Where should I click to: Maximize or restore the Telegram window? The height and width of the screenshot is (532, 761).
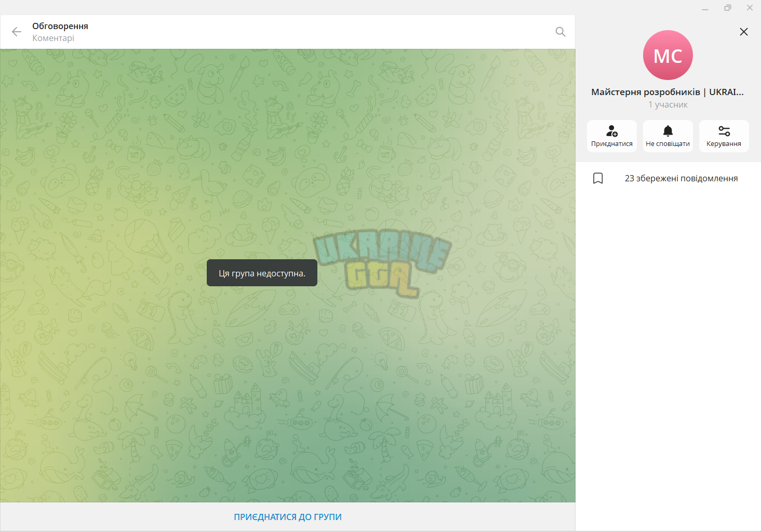728,8
